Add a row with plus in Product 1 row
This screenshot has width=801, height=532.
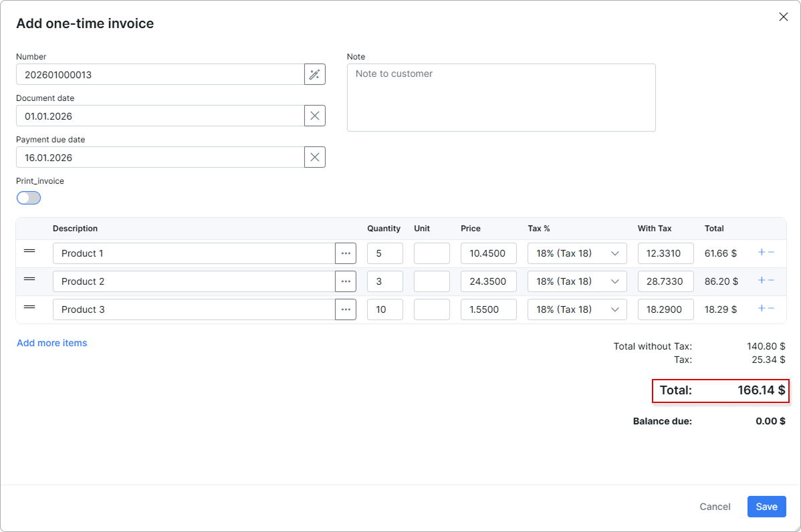point(761,252)
